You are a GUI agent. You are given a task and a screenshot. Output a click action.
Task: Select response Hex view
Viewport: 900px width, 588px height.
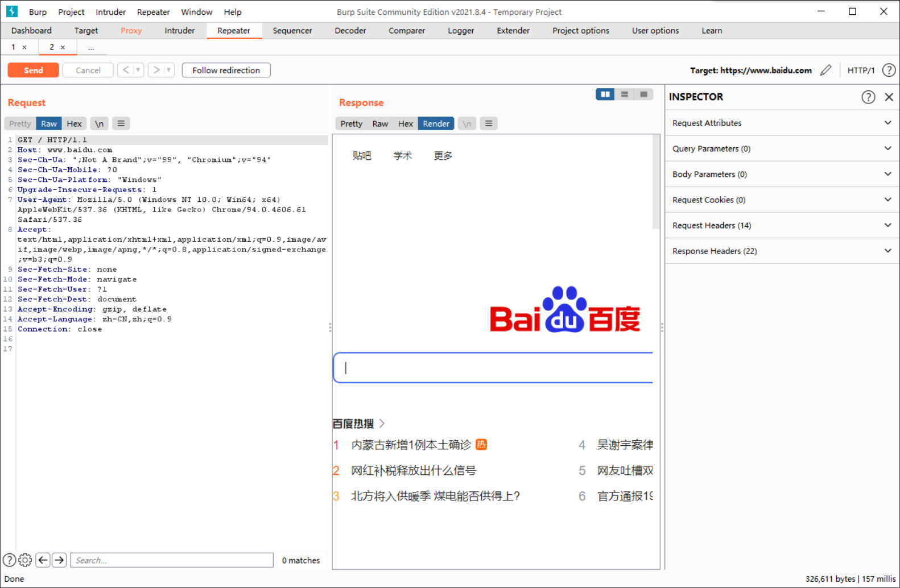406,123
